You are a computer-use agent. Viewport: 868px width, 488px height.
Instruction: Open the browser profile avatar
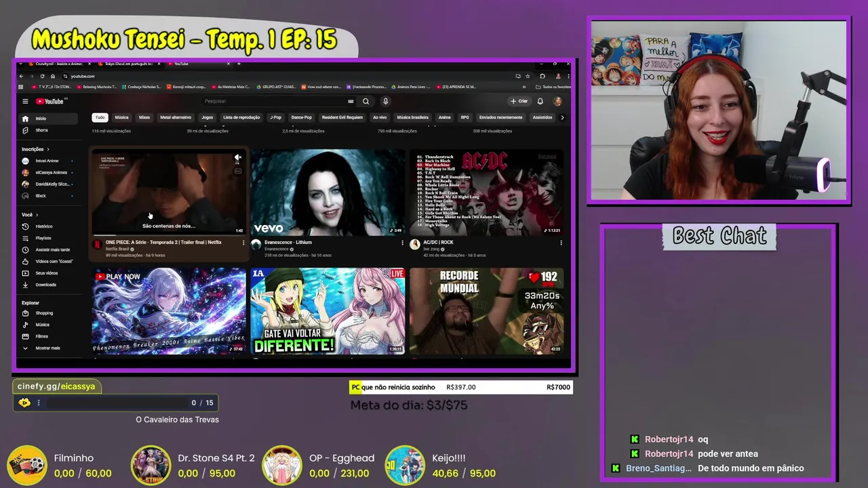click(x=558, y=76)
